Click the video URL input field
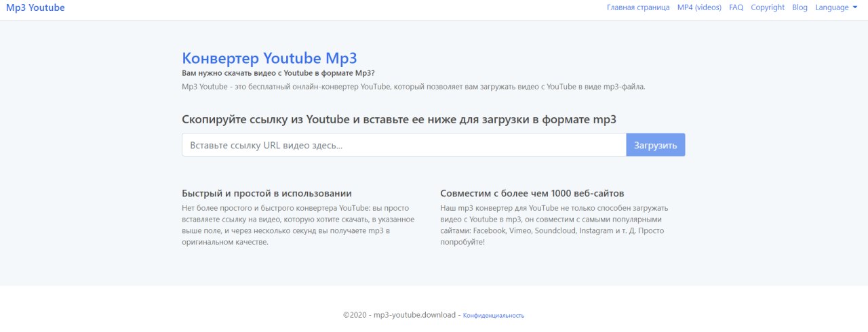Viewport: 868px width, 332px height. click(x=403, y=145)
